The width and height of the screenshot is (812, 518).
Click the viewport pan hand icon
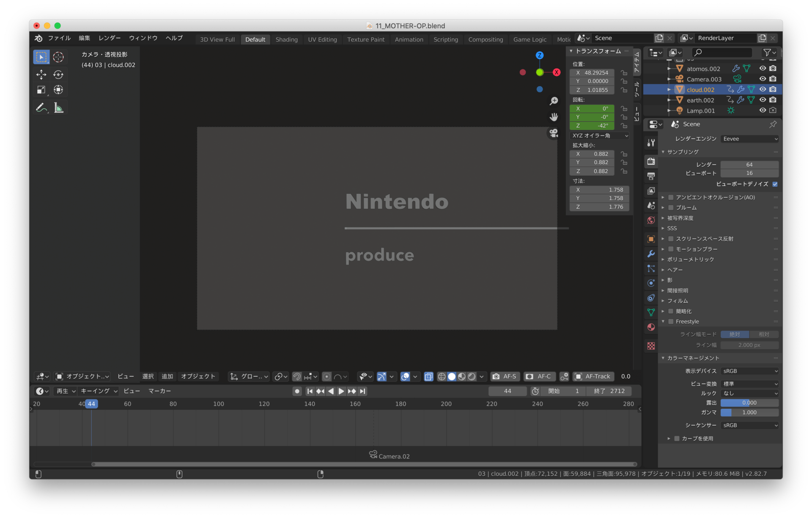(554, 117)
